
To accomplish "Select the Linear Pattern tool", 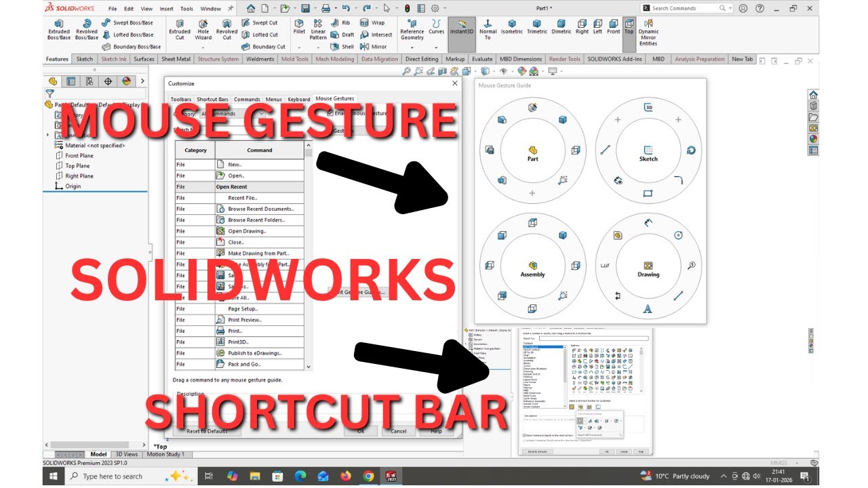I will tap(318, 30).
